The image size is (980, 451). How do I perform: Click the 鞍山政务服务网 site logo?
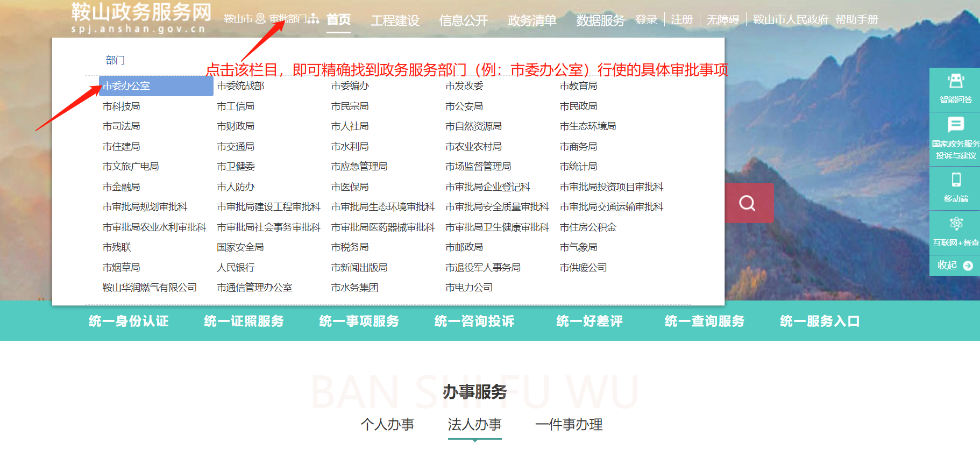click(x=140, y=17)
